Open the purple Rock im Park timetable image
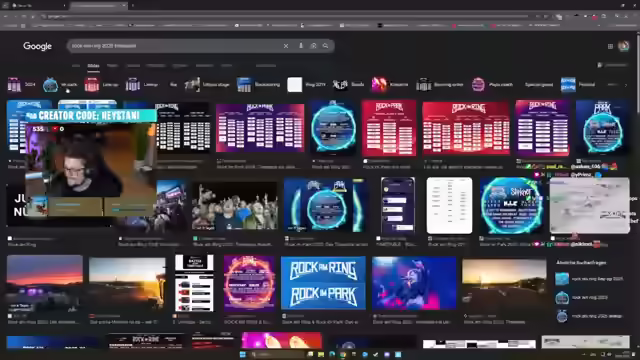 260,128
